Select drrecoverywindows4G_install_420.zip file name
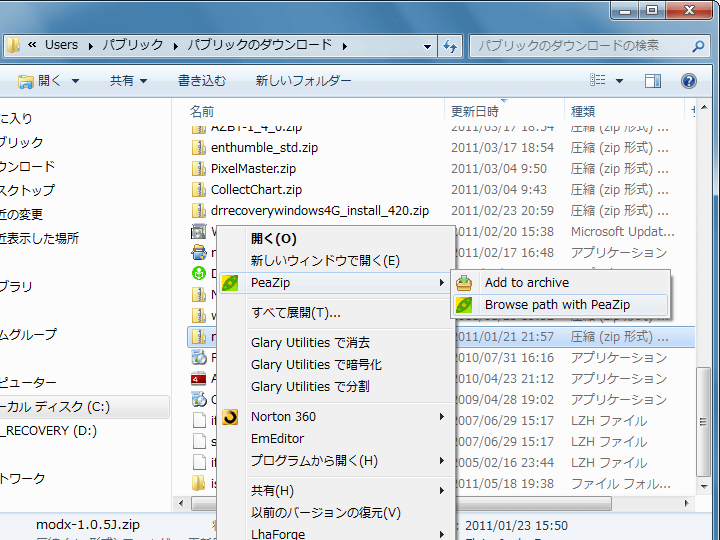Screen dimensions: 720x540 [320, 211]
